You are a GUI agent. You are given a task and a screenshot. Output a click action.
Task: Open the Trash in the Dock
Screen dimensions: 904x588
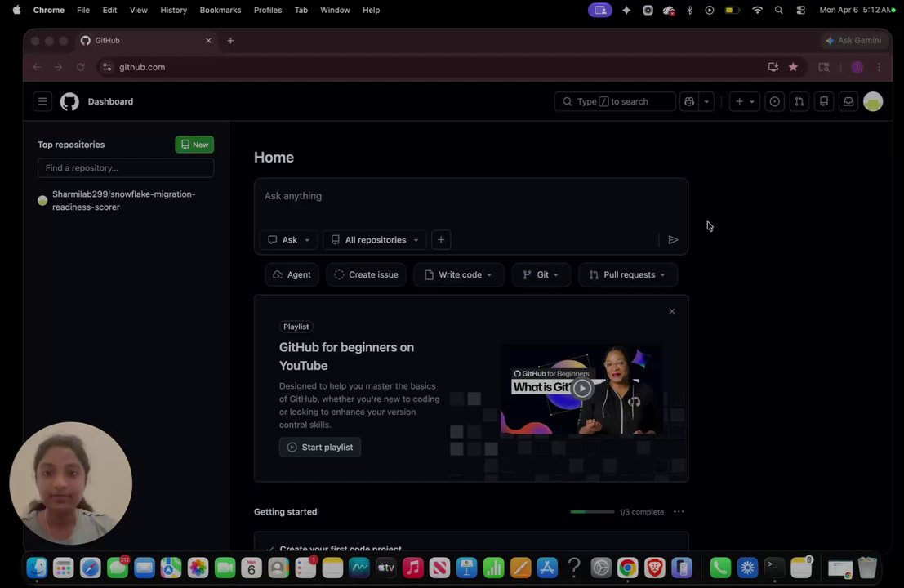[x=867, y=568]
